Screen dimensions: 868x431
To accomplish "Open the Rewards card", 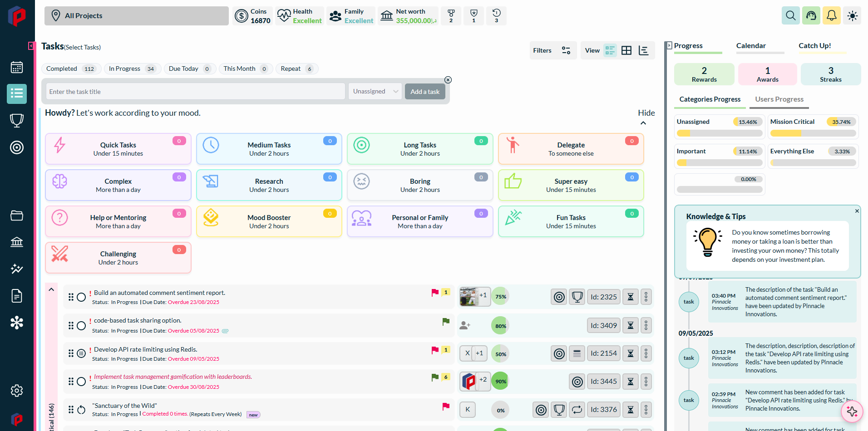I will tap(704, 74).
